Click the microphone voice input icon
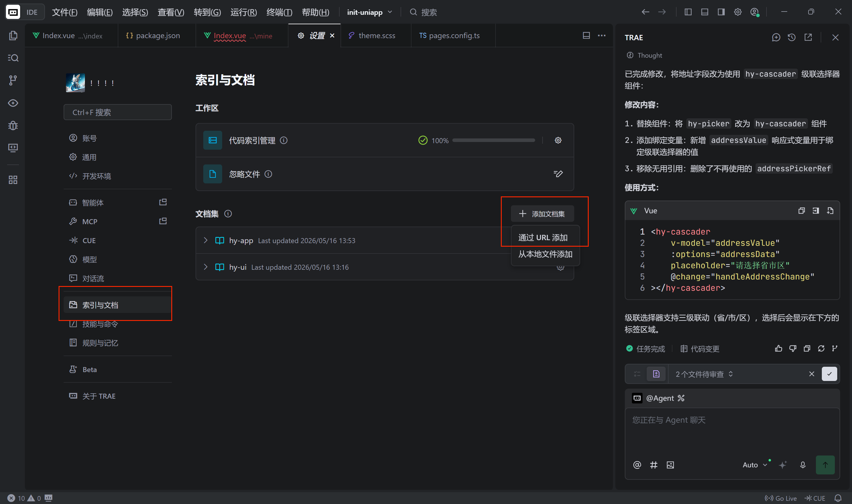Viewport: 852px width, 504px height. coord(802,465)
